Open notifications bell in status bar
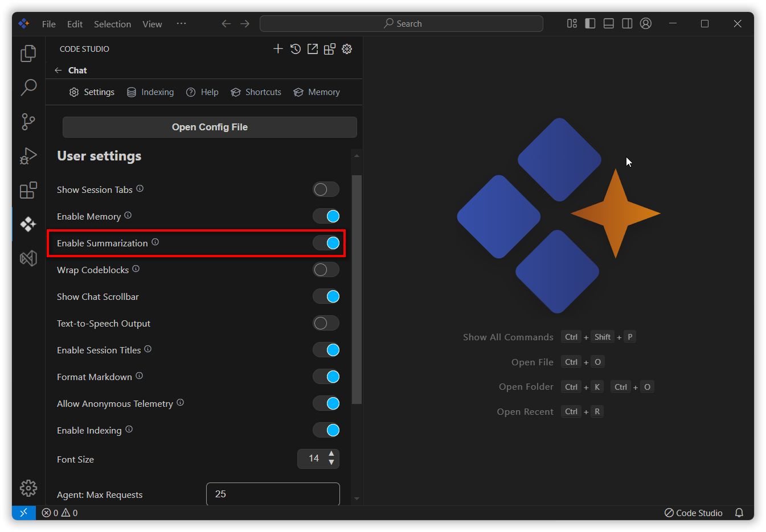Viewport: 766px width, 532px height. pos(739,513)
